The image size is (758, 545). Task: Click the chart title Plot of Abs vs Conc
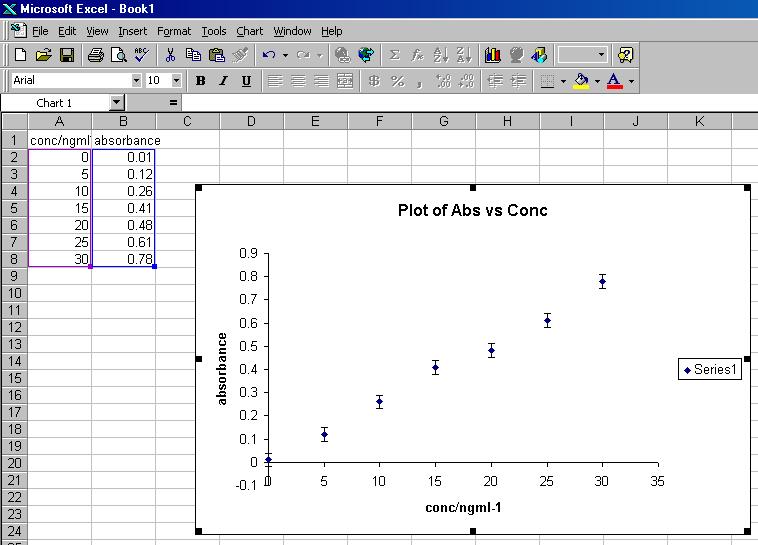click(472, 210)
